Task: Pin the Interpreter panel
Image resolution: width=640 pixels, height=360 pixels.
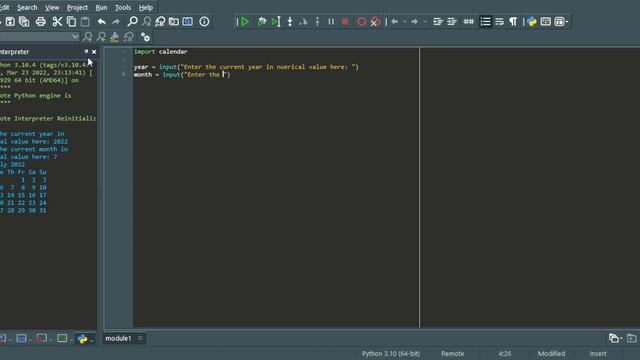Action: (86, 51)
